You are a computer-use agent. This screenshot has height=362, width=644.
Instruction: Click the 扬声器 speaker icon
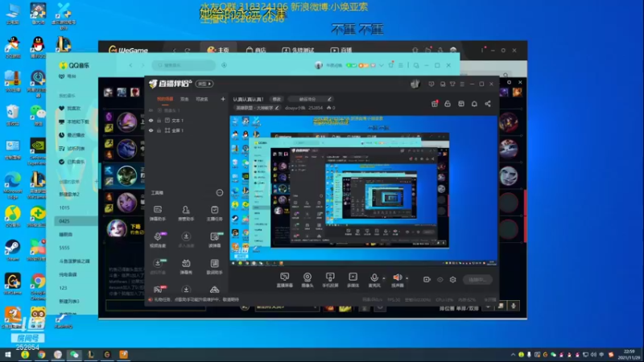(x=397, y=277)
